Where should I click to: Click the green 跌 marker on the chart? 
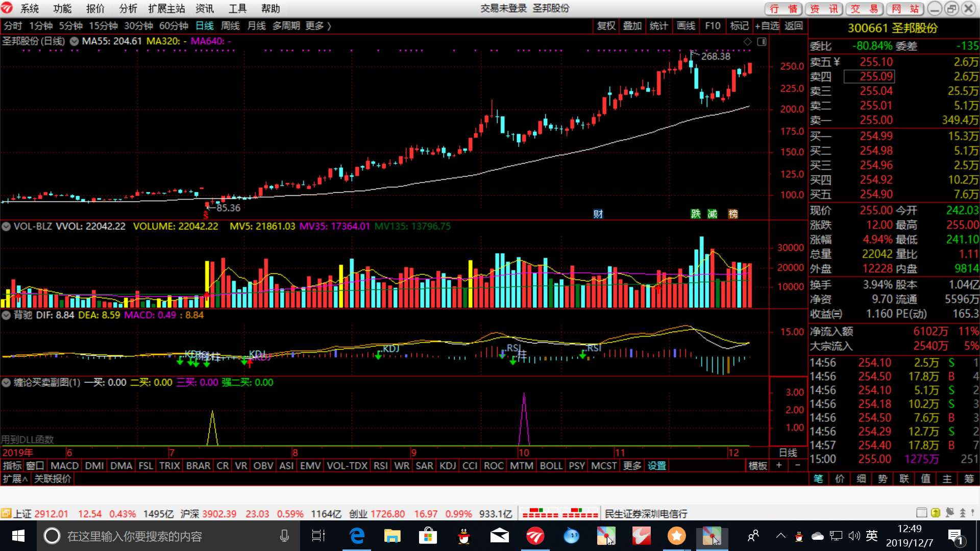click(696, 214)
